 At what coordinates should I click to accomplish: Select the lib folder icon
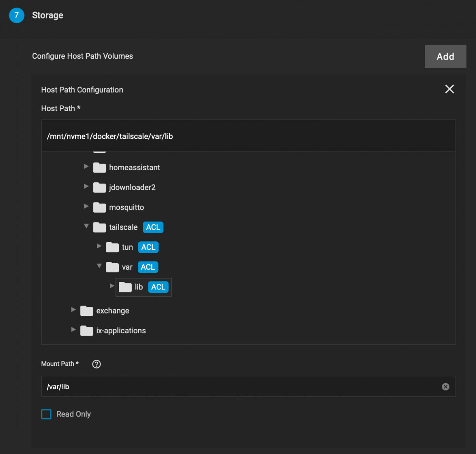click(x=125, y=287)
